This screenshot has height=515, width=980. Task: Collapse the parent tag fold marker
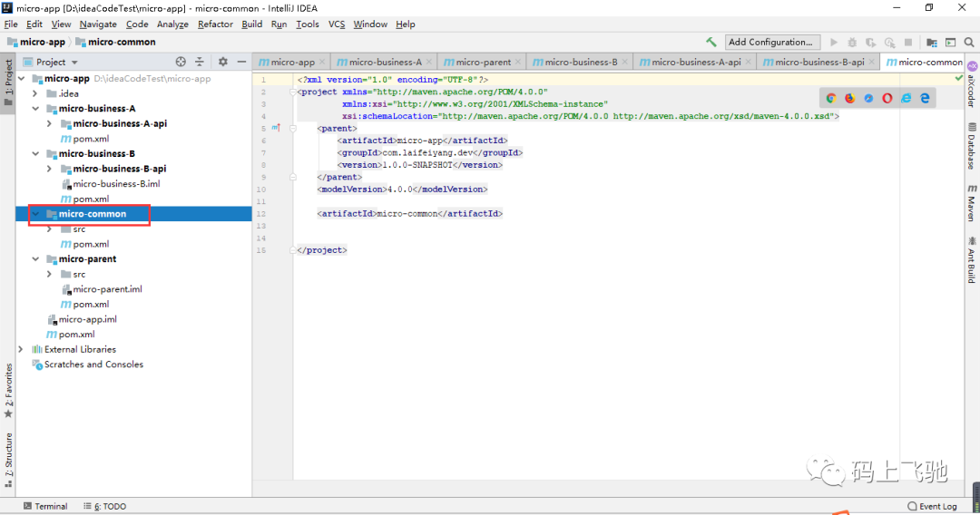click(292, 129)
